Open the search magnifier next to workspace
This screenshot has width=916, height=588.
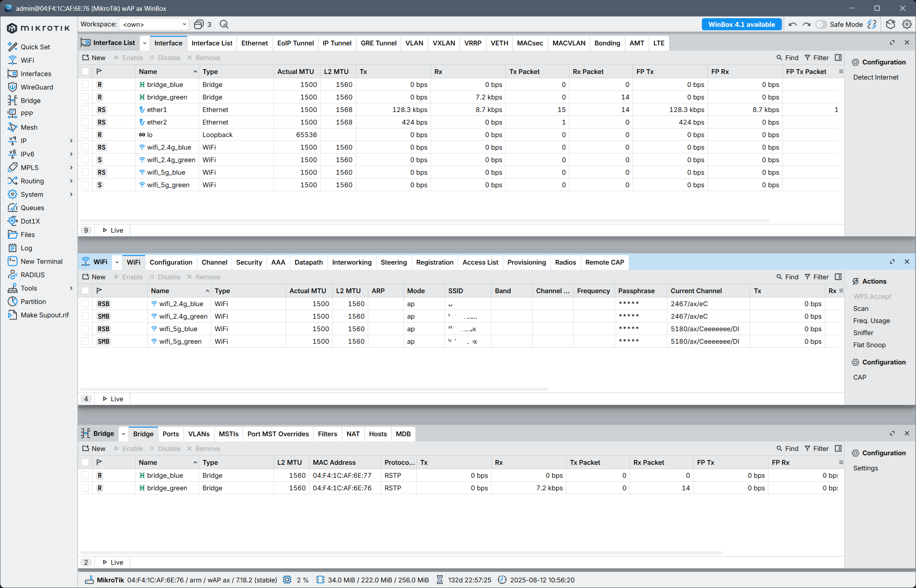(224, 24)
